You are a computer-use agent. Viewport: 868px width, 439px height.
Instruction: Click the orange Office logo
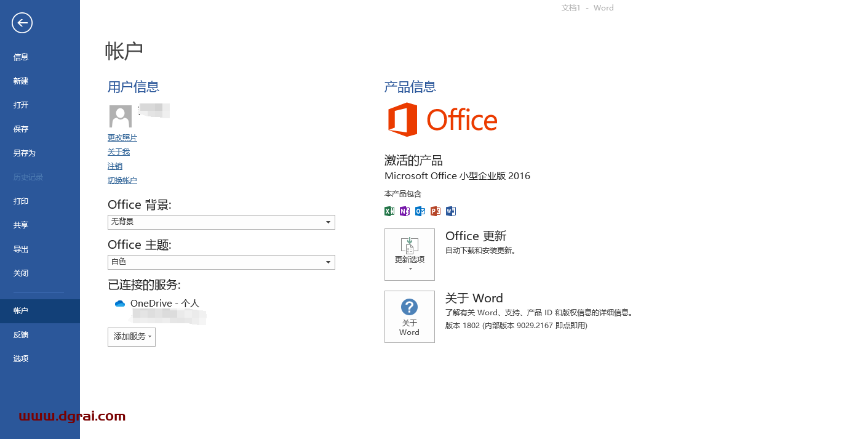(x=442, y=119)
